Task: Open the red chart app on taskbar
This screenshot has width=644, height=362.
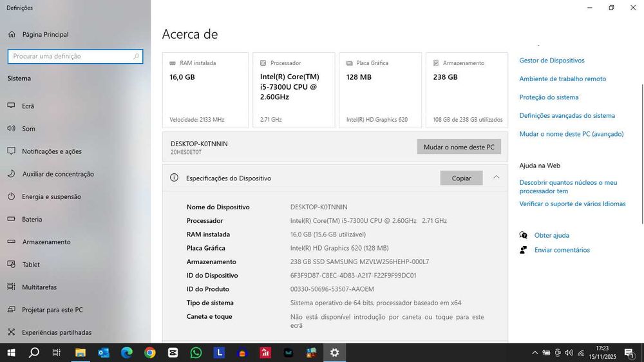Action: [x=265, y=352]
